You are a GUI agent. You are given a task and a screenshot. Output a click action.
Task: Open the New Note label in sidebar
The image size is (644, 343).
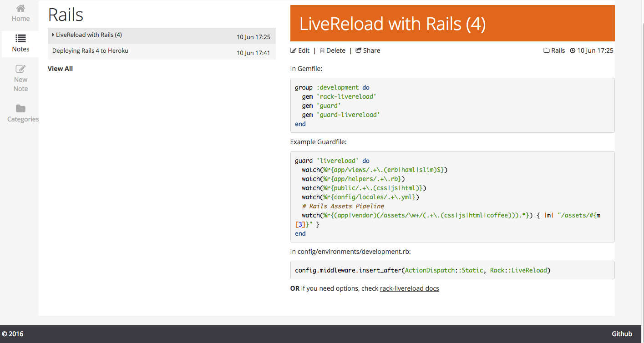click(20, 84)
